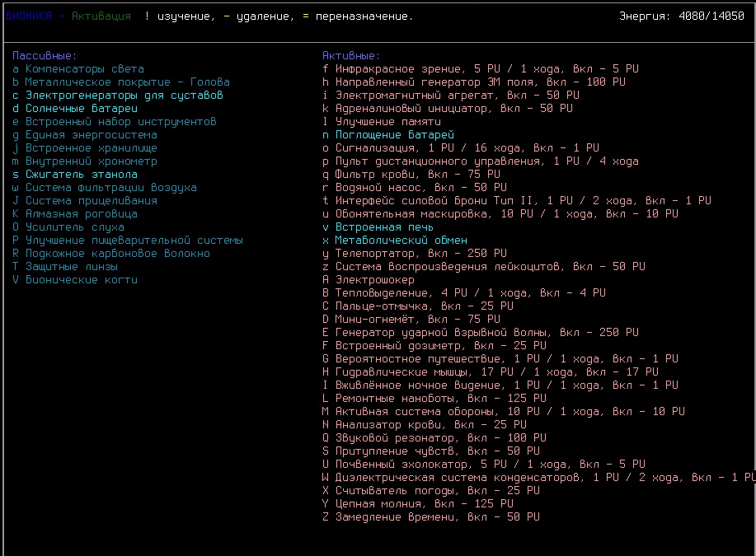The height and width of the screenshot is (556, 756).
Task: Activate 'Адреналиновый инициатор' bionic
Action: tap(448, 109)
